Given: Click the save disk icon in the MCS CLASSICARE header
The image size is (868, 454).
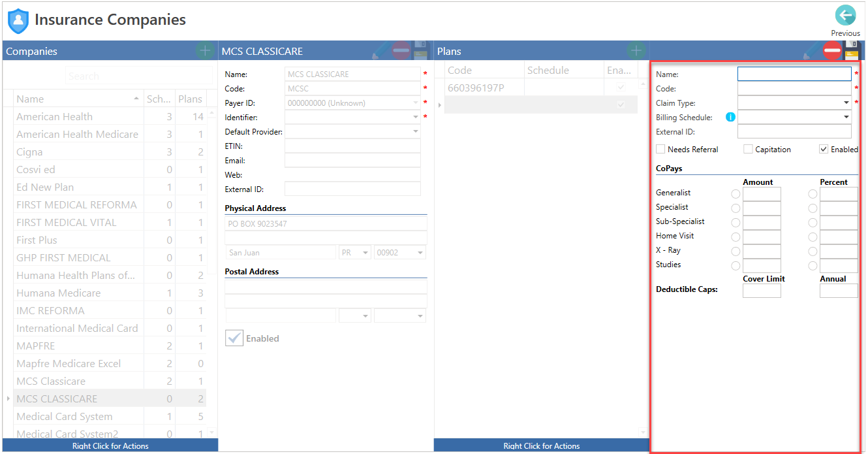Looking at the screenshot, I should (x=421, y=51).
